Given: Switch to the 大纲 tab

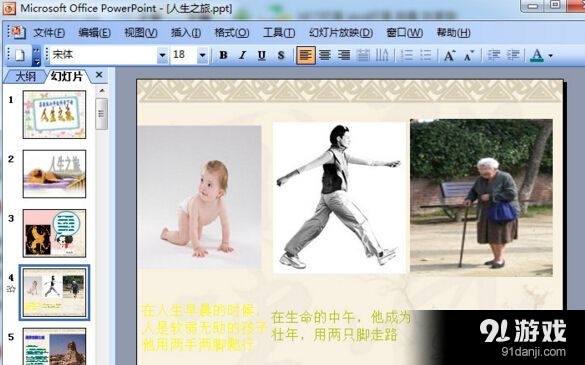Looking at the screenshot, I should tap(26, 76).
